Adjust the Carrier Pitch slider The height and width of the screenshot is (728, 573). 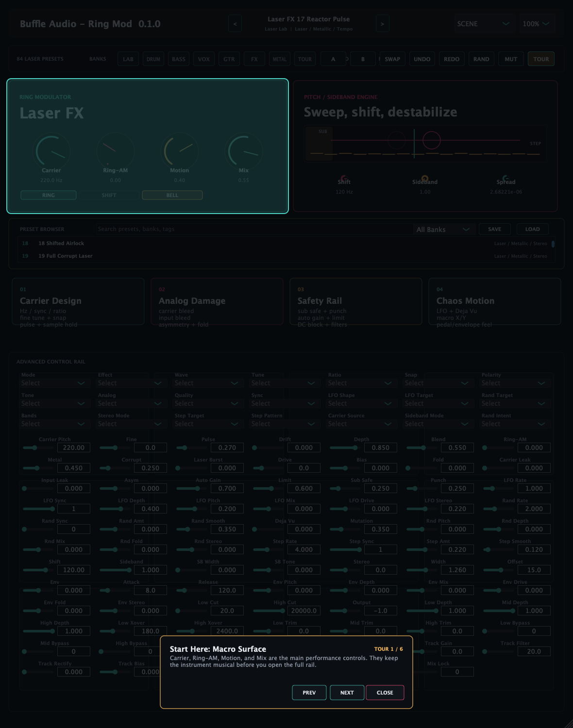tap(38, 447)
